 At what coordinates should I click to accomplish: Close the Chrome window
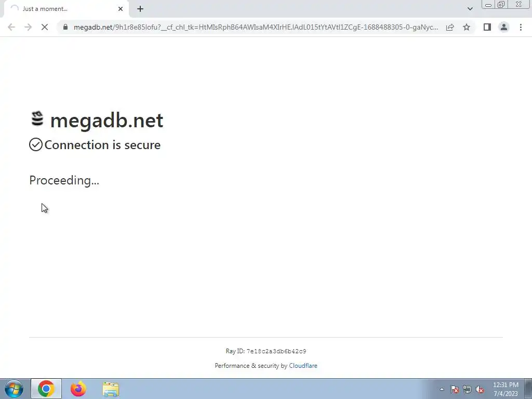click(519, 4)
